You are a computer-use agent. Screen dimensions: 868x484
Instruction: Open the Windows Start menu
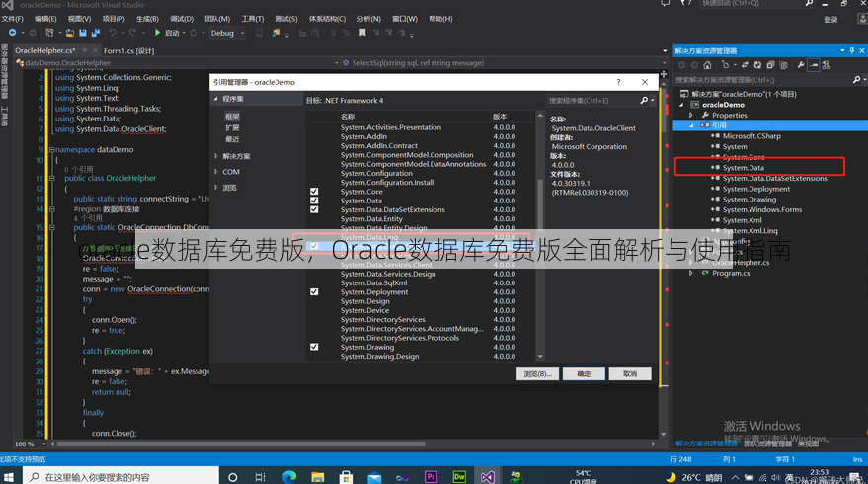(x=9, y=477)
